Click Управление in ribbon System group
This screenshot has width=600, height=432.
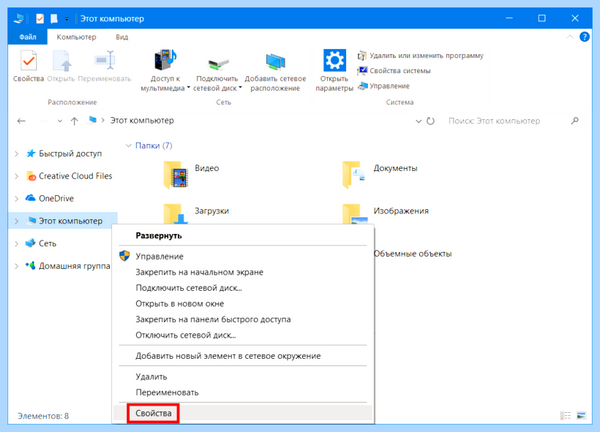383,86
